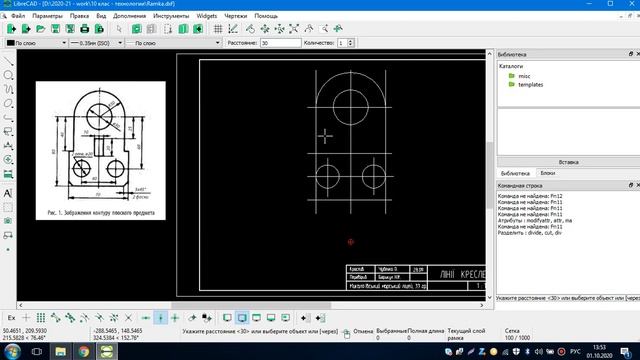640x360 pixels.
Task: Toggle active Restrict Vertical snapping
Action: tap(160, 318)
